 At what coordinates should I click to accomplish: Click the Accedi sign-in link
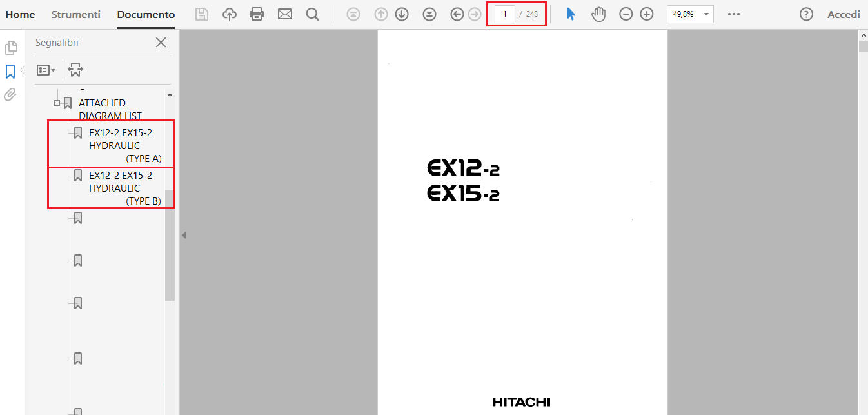click(x=843, y=14)
